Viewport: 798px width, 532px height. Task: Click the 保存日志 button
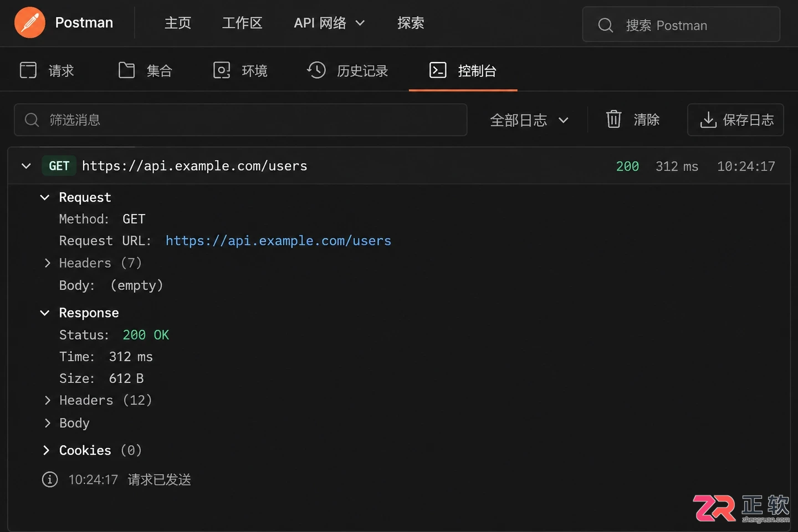click(x=735, y=120)
